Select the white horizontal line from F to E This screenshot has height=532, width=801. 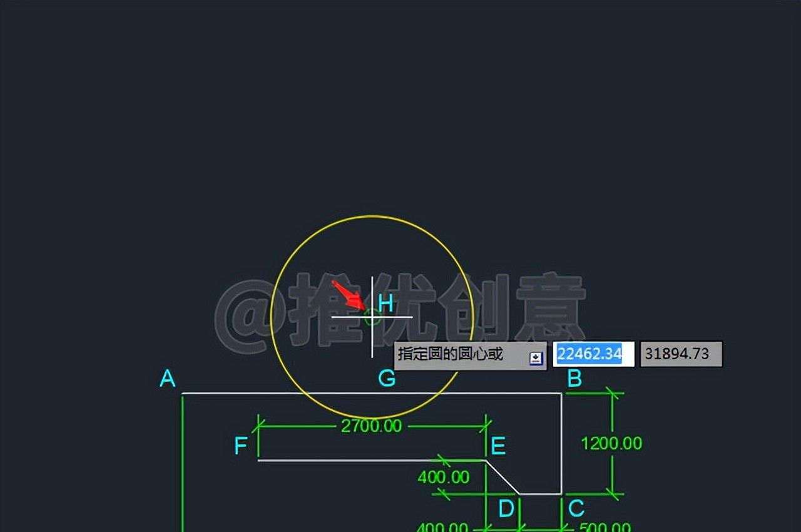point(372,461)
